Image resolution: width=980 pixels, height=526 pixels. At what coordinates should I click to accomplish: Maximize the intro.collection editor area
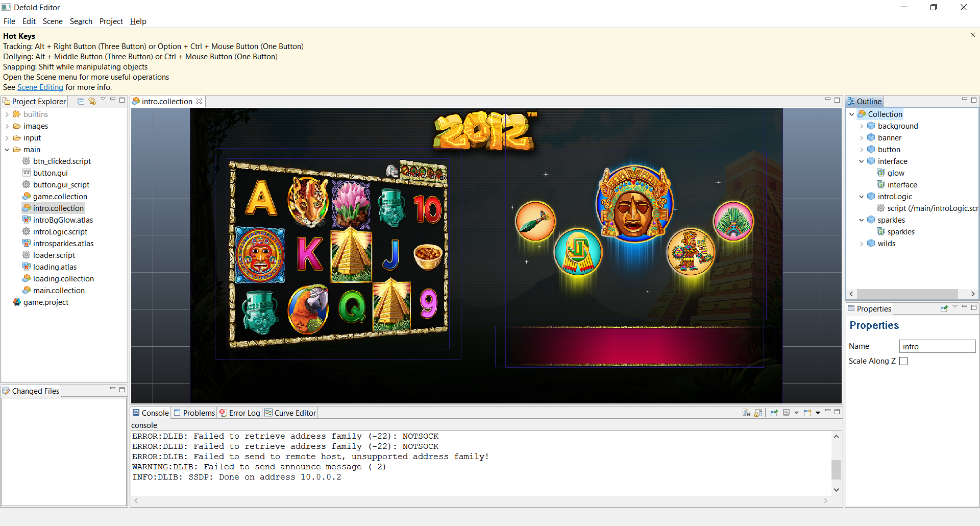837,100
